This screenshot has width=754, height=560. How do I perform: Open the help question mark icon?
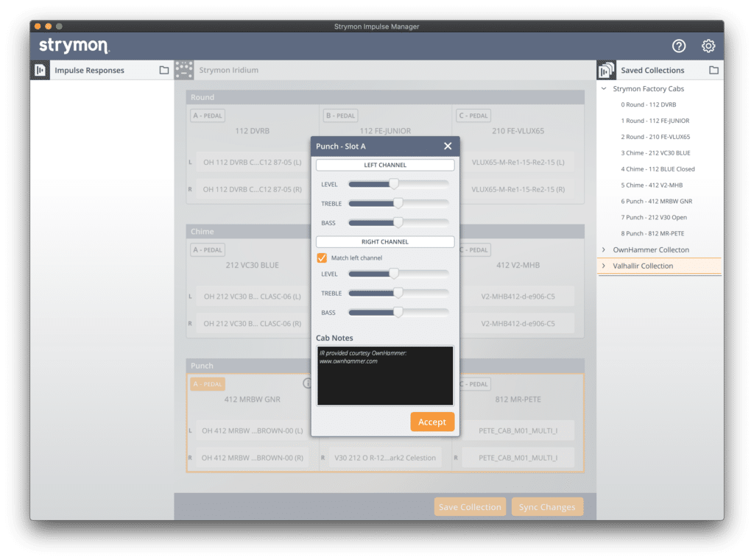(678, 46)
